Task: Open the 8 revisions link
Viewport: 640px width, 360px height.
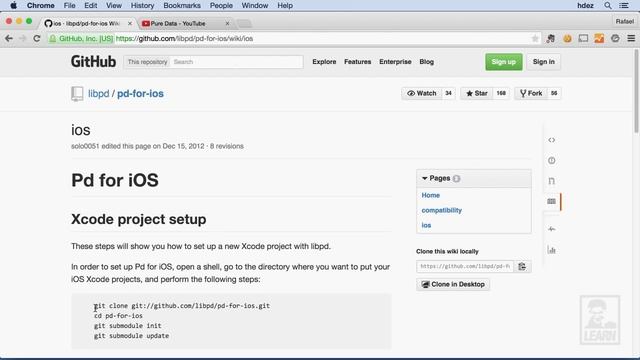Action: click(x=227, y=146)
